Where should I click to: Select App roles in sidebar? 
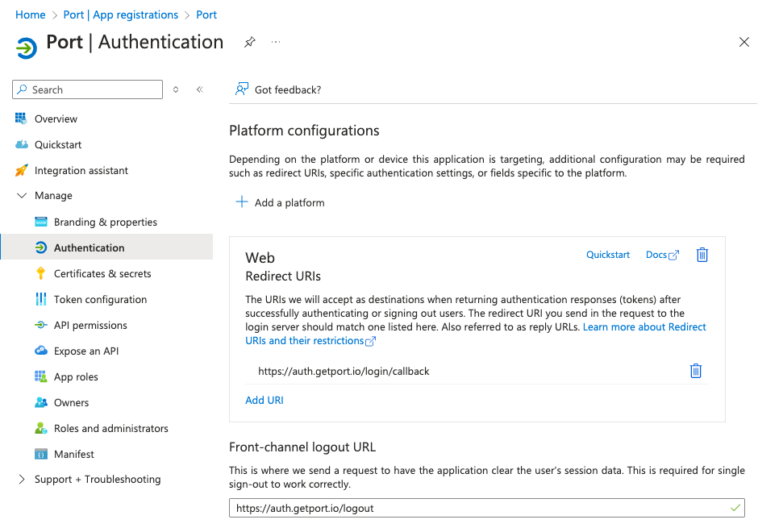point(76,376)
